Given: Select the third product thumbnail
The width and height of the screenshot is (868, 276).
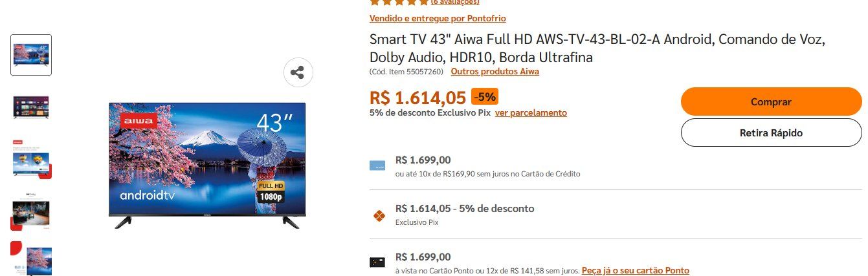Looking at the screenshot, I should point(31,158).
